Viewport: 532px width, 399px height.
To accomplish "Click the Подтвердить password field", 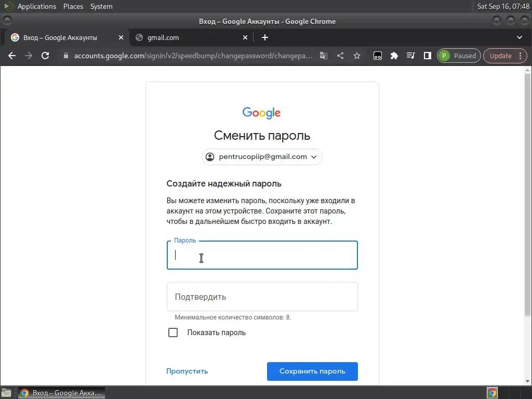I will (x=262, y=297).
